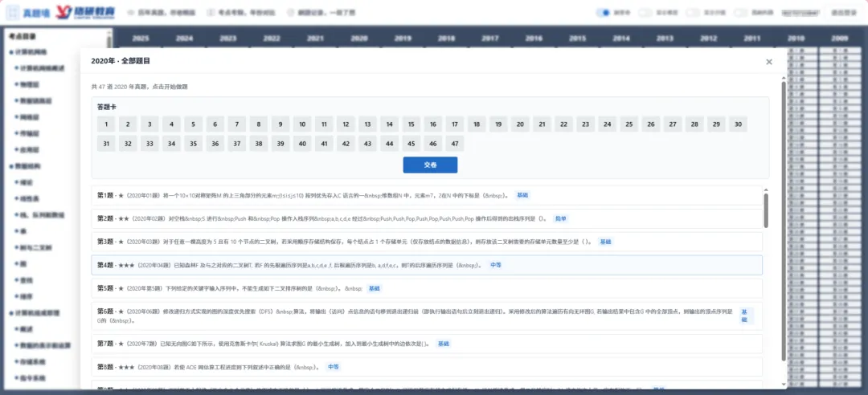This screenshot has width=868, height=395.
Task: Click the icon beside 历年真题 header text
Action: [x=131, y=12]
